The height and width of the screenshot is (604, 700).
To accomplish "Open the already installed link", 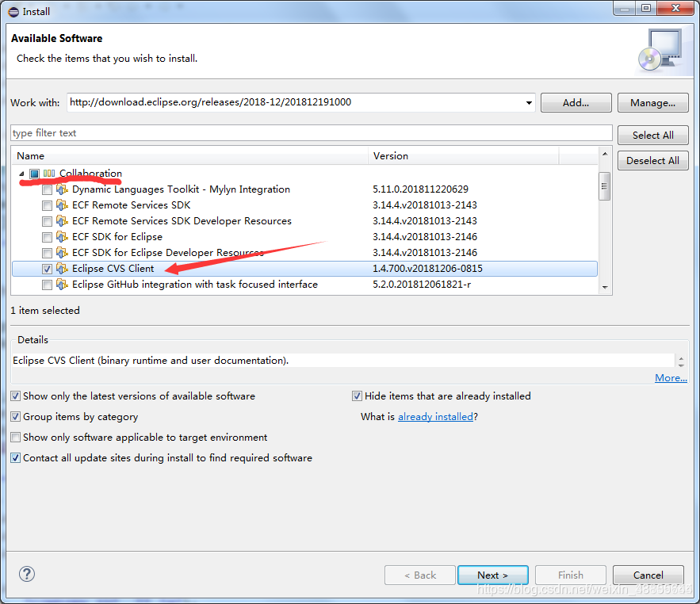I will point(435,416).
